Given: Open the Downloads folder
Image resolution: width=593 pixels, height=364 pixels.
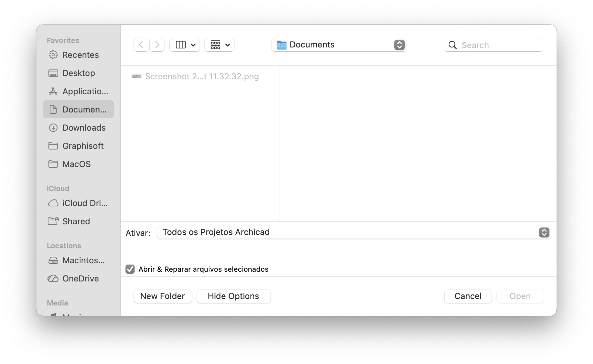Looking at the screenshot, I should click(78, 128).
